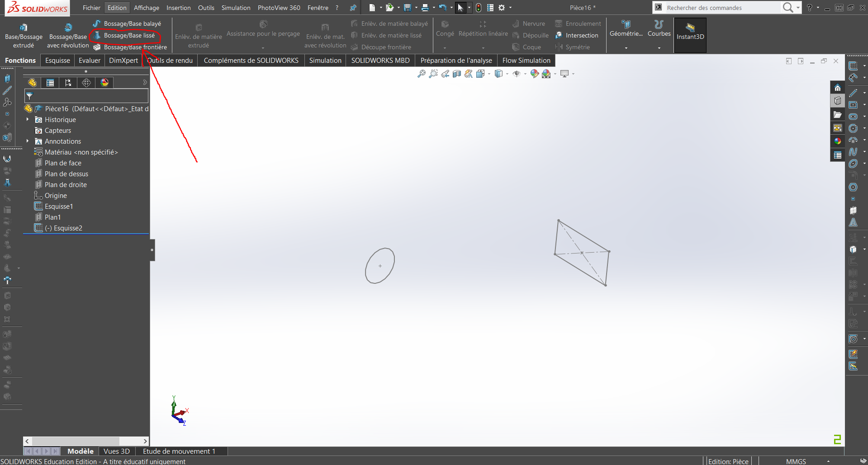868x465 pixels.
Task: Select the Bossage/Base balayé sweep tool
Action: pyautogui.click(x=132, y=23)
